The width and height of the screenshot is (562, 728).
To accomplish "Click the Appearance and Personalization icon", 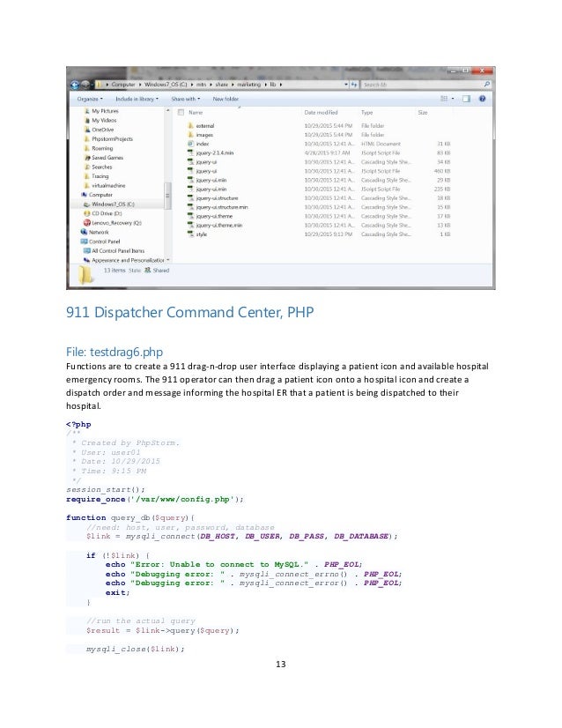I will pyautogui.click(x=87, y=260).
